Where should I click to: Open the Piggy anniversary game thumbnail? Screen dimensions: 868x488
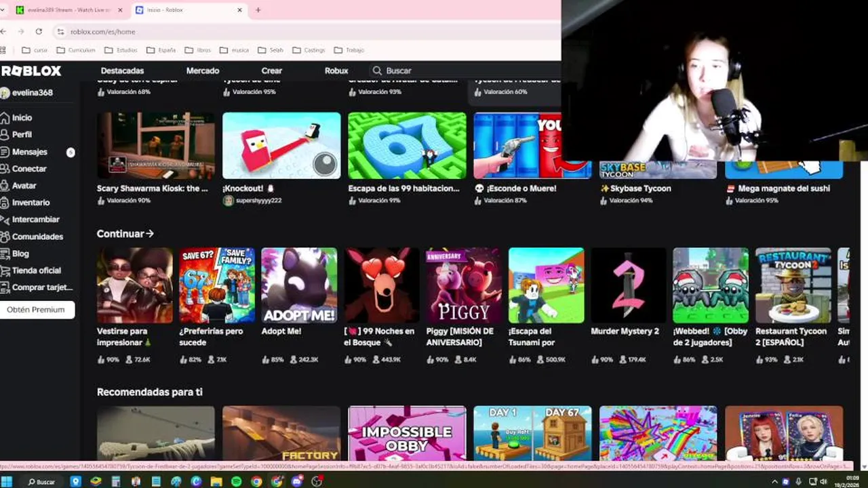[x=464, y=285]
